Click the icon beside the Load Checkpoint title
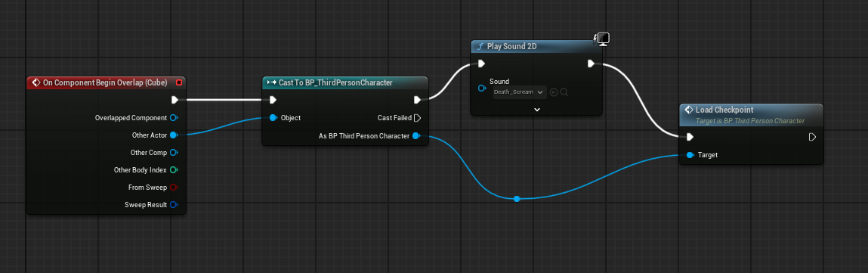868x273 pixels. click(x=689, y=110)
